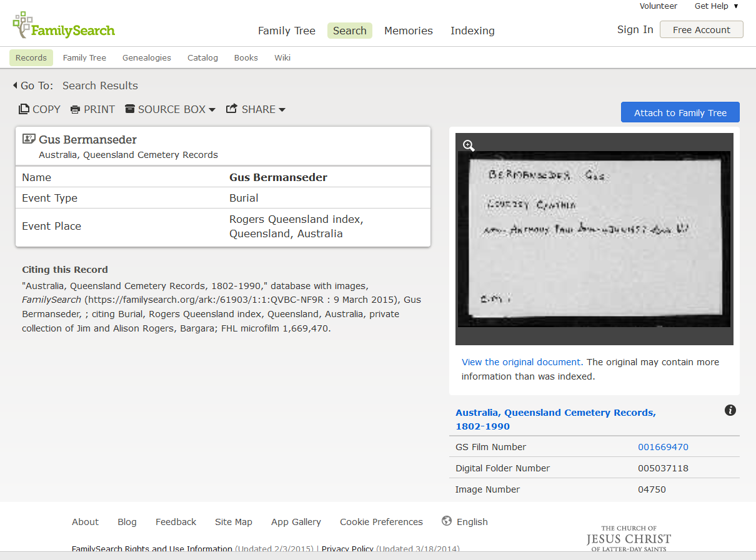
Task: Open the SOURCE BOX dropdown arrow
Action: pyautogui.click(x=212, y=110)
